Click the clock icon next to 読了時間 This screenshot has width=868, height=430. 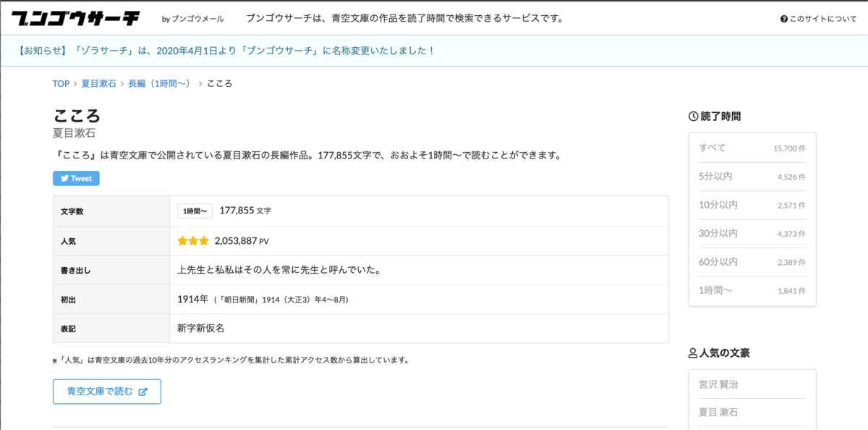tap(693, 116)
